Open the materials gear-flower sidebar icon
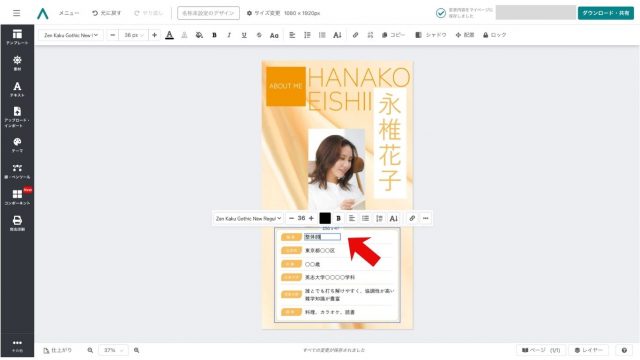 tap(17, 63)
